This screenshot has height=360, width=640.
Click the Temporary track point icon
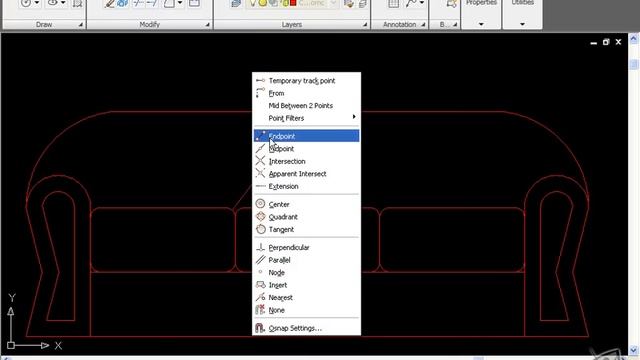(260, 80)
